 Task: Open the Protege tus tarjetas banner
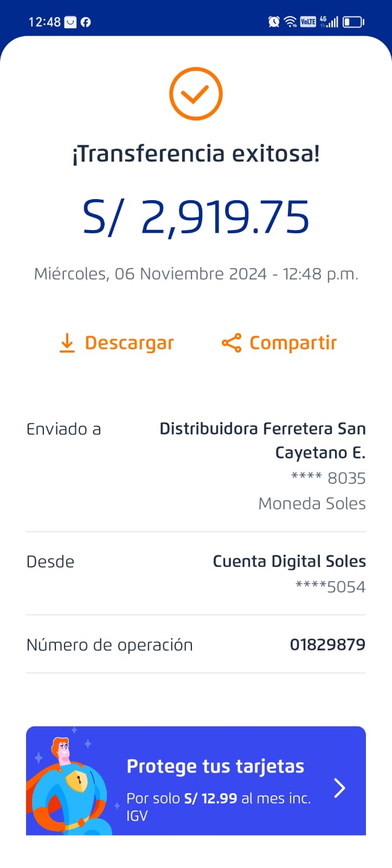click(217, 781)
